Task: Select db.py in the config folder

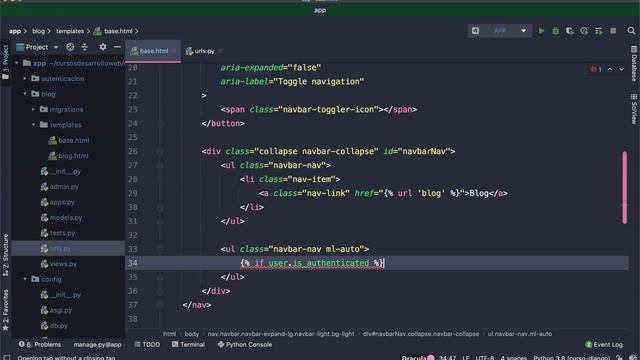Action: tap(54, 326)
